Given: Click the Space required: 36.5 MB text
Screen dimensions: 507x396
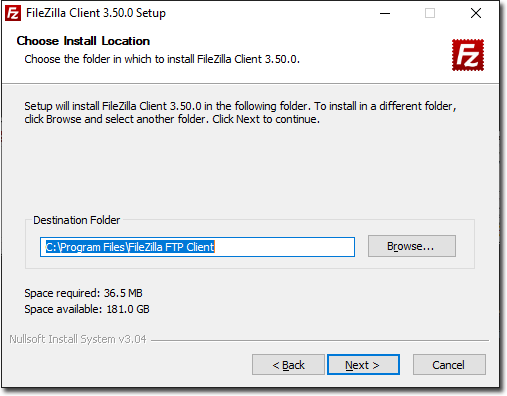Looking at the screenshot, I should click(83, 293).
